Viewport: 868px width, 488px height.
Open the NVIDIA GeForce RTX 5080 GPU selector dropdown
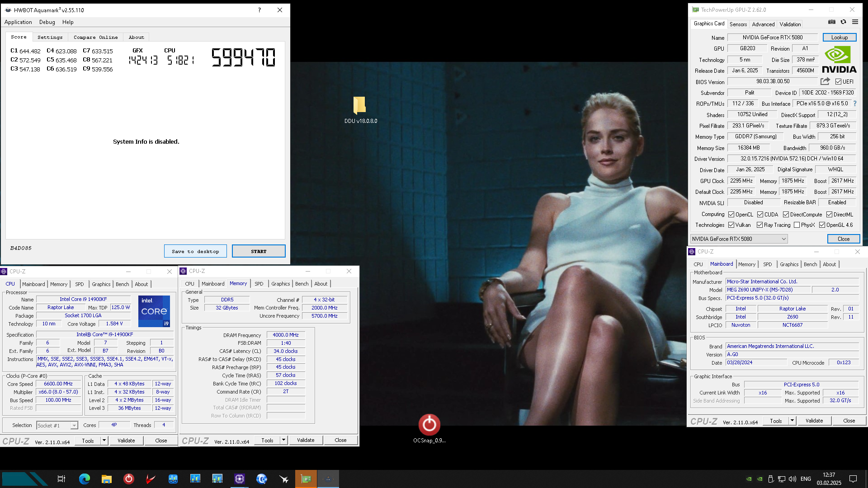point(739,239)
